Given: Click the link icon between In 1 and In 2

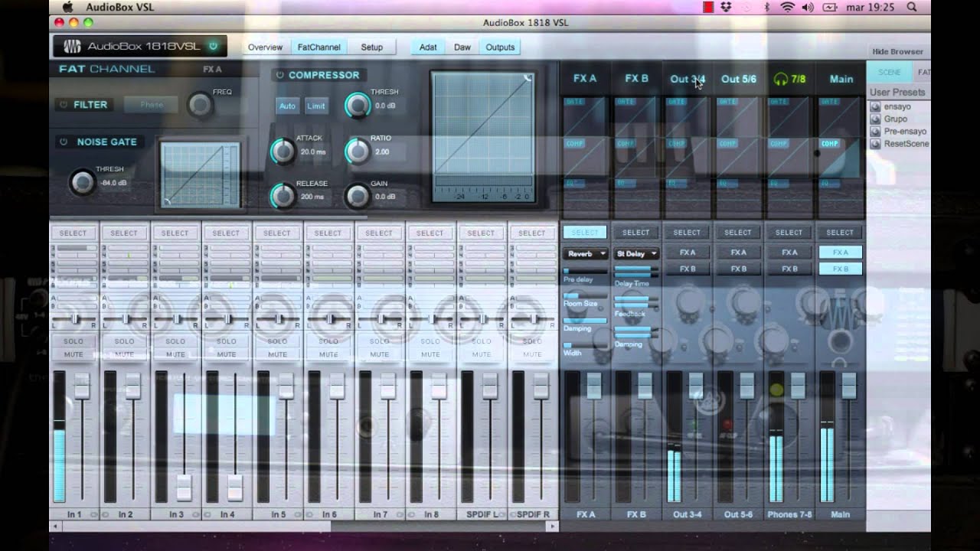Looking at the screenshot, I should coord(94,515).
